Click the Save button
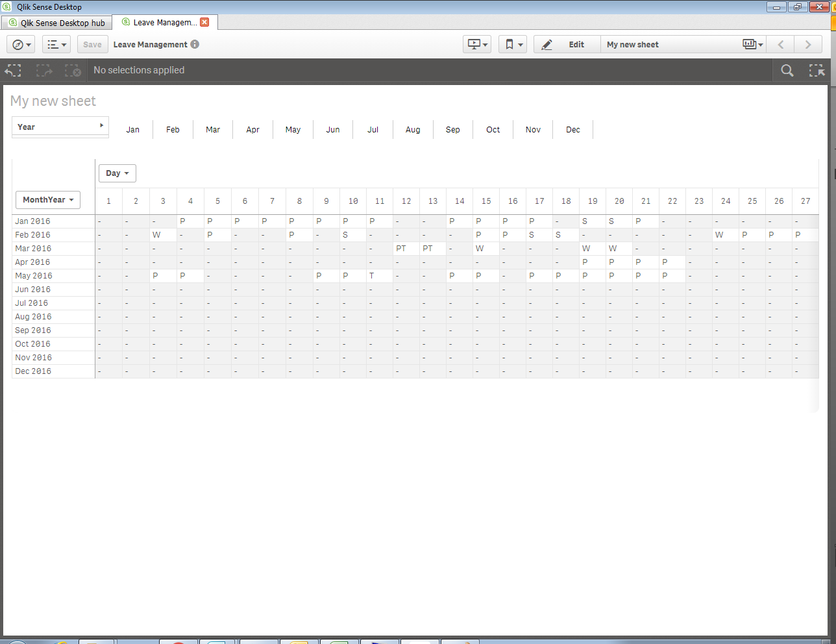The image size is (836, 644). [x=93, y=44]
